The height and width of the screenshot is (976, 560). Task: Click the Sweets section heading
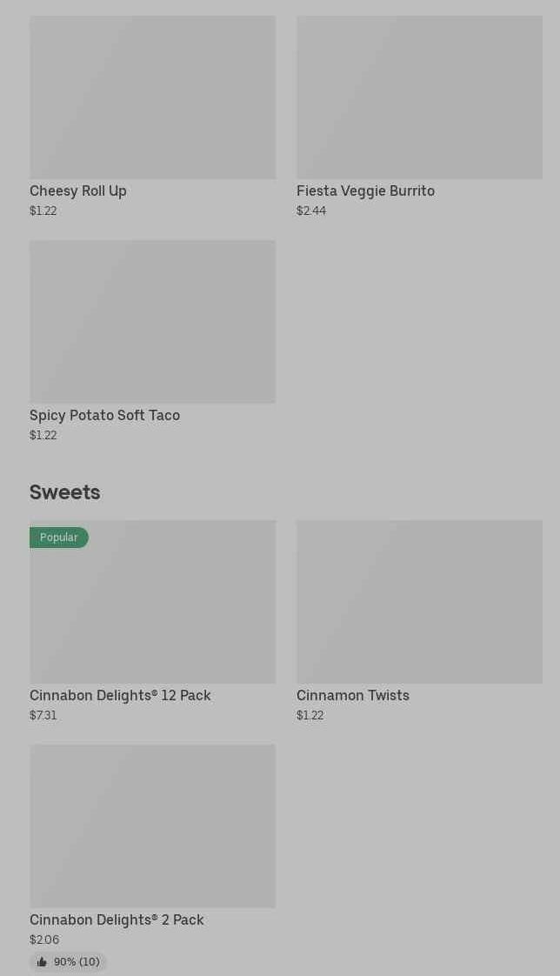pyautogui.click(x=65, y=492)
